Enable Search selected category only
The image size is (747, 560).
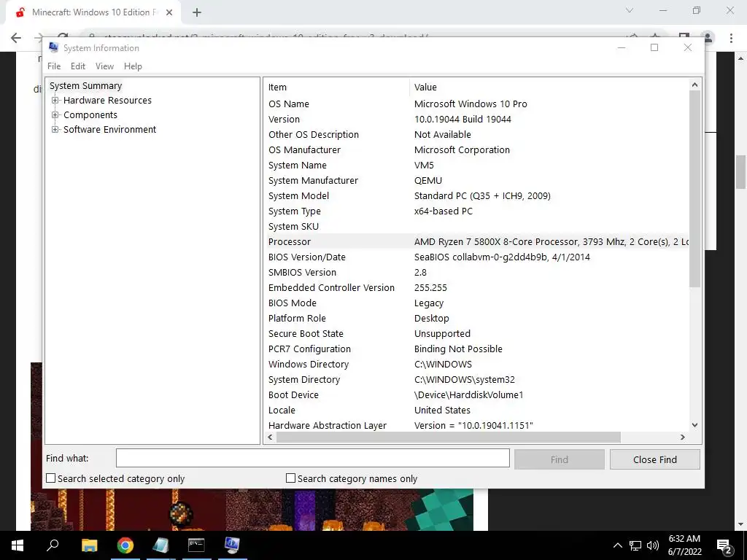tap(51, 478)
